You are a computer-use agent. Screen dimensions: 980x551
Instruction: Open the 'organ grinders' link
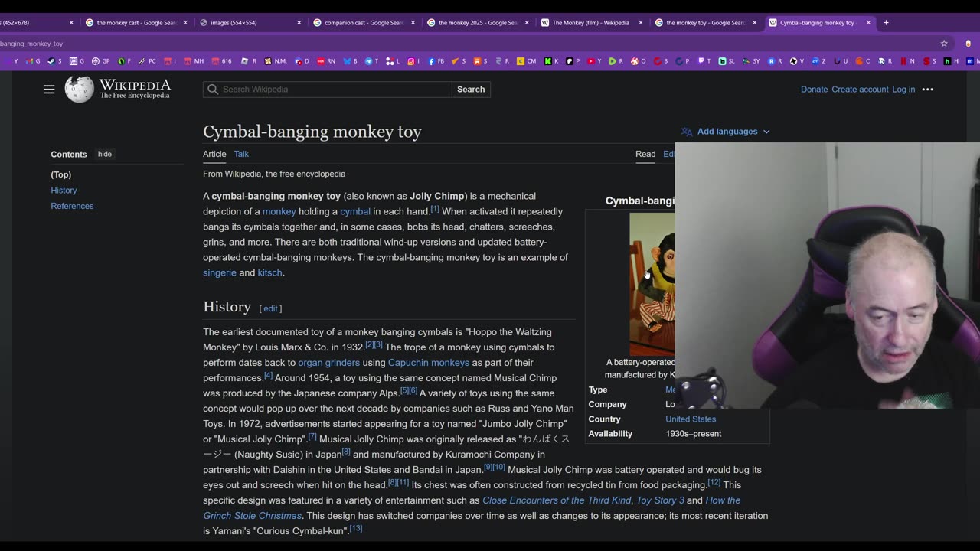[x=329, y=362]
